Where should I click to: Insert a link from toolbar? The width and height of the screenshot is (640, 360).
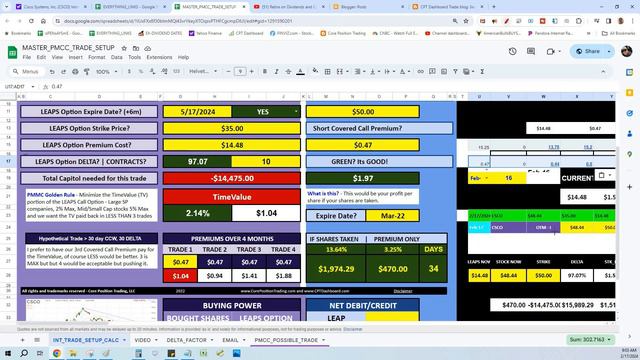point(420,71)
